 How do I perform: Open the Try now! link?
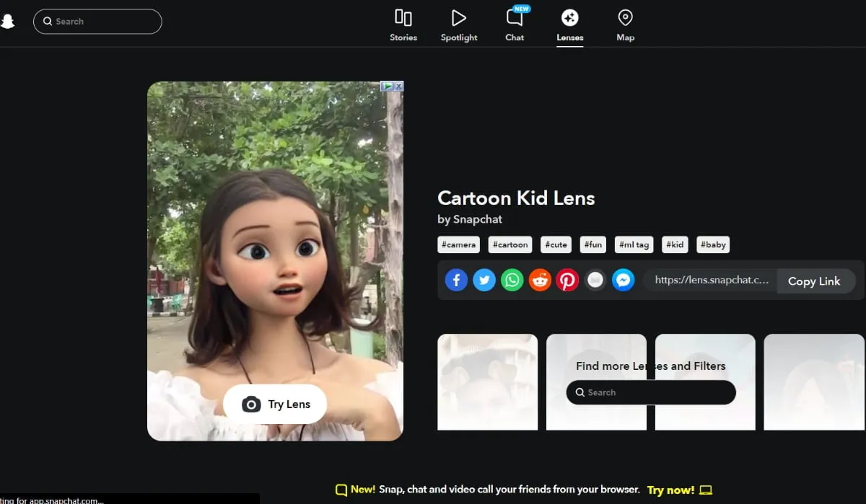672,490
